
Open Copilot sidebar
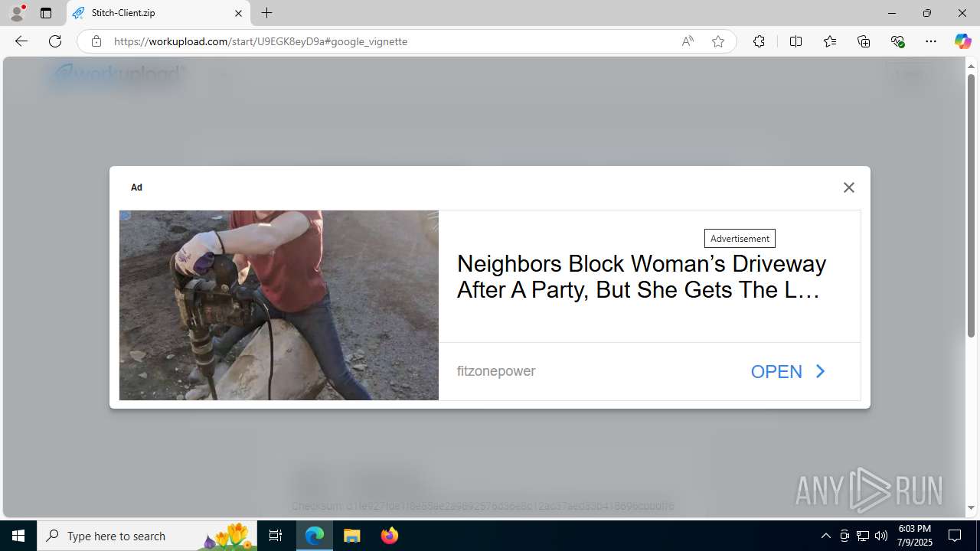962,41
